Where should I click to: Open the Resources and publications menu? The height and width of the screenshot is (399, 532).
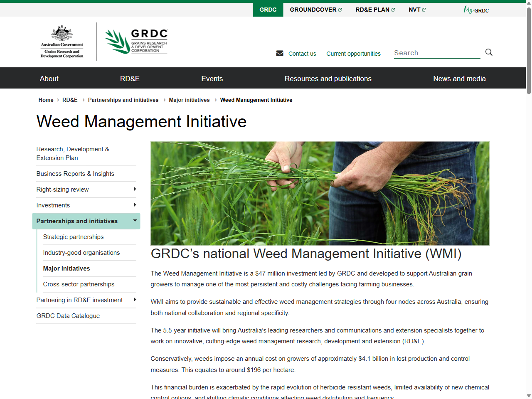328,78
